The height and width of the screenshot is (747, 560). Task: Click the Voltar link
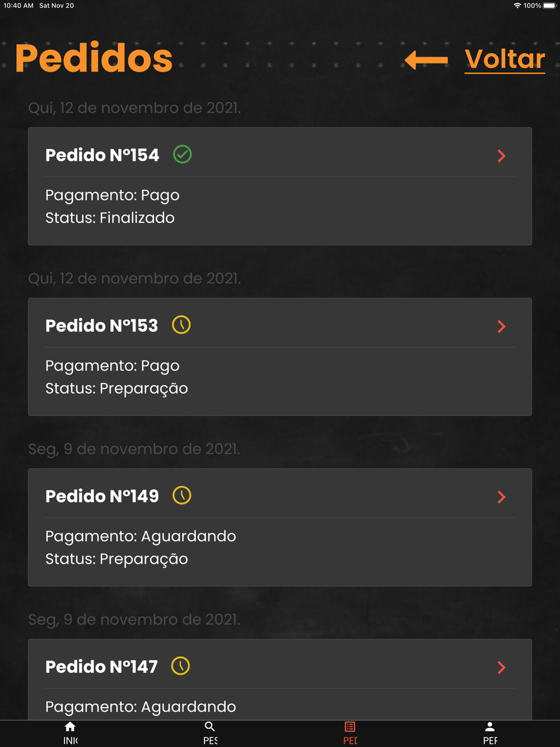pos(505,59)
